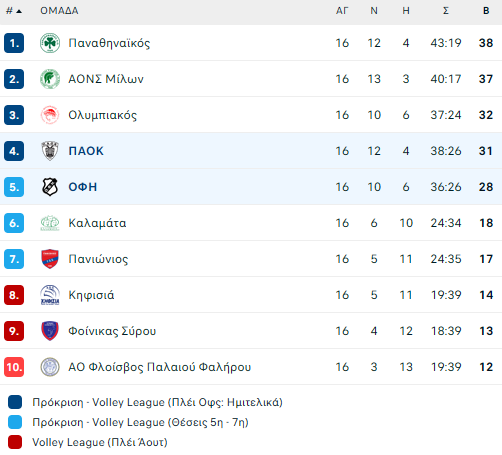Click the ΑΟΝΣ Μίλων team logo
The image size is (502, 455).
click(x=50, y=79)
